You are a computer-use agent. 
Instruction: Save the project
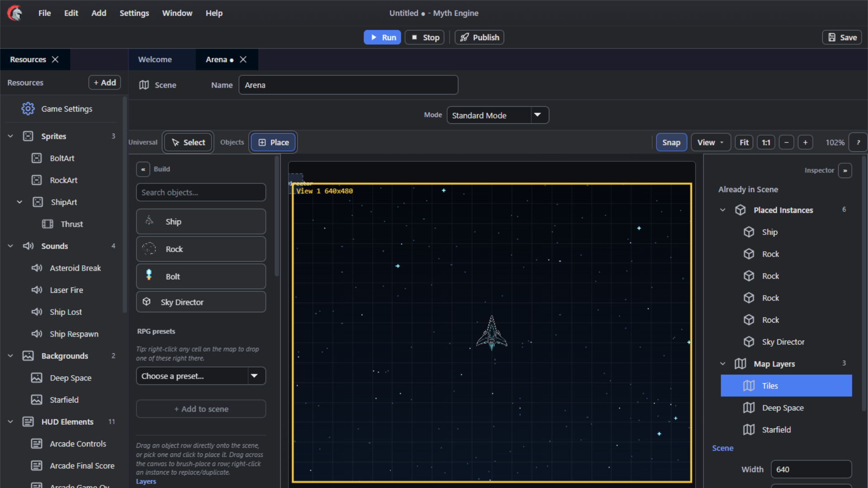click(x=842, y=38)
